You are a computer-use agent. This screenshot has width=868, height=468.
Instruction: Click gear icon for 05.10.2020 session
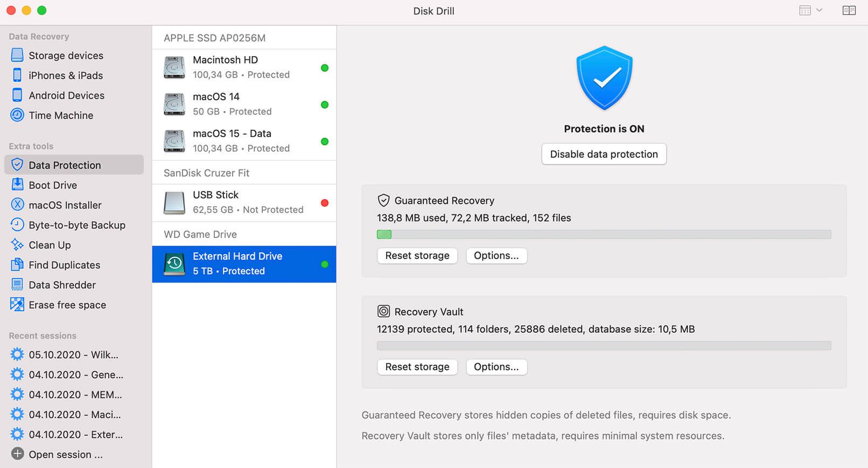(x=17, y=354)
